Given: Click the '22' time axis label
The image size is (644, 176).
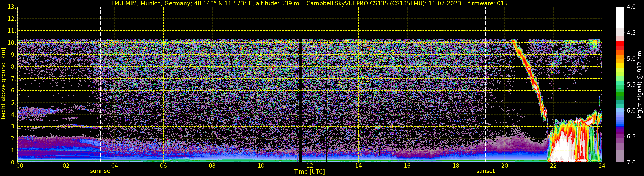Looking at the screenshot, I should (553, 166).
